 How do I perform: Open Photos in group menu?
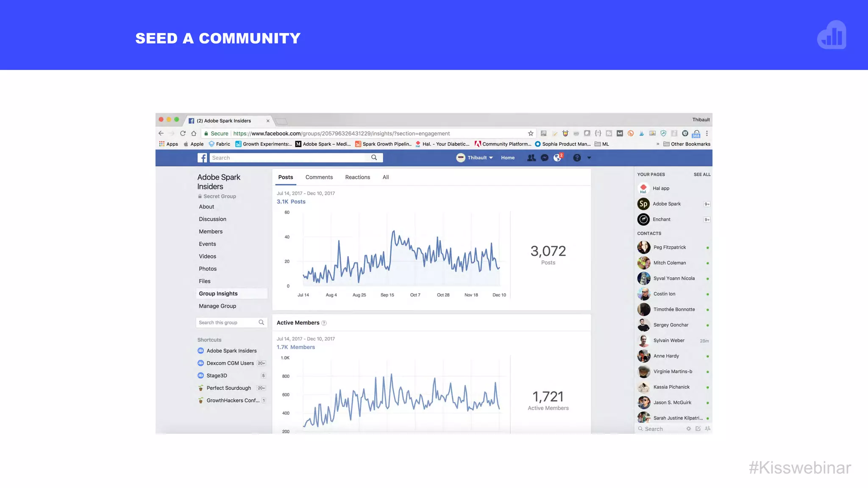point(208,269)
